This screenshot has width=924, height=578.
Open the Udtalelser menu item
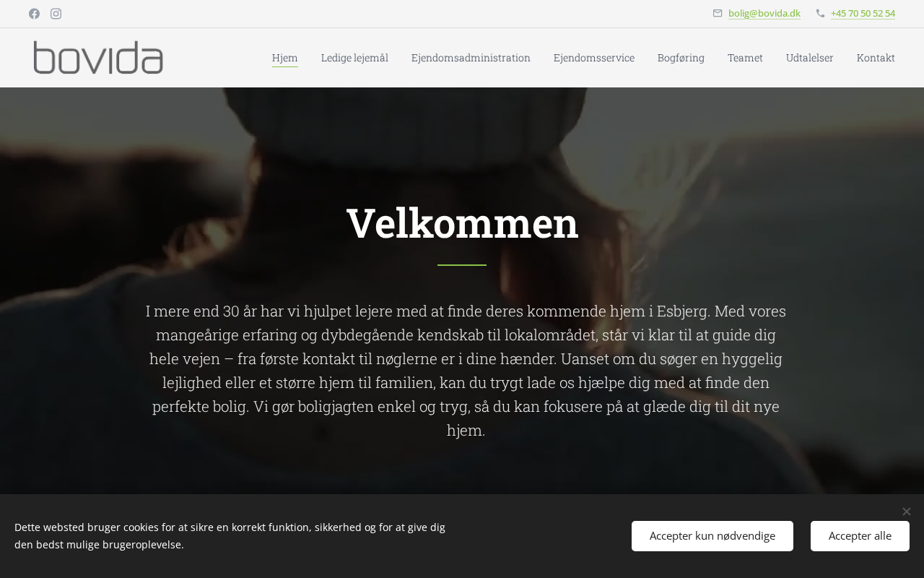[810, 58]
